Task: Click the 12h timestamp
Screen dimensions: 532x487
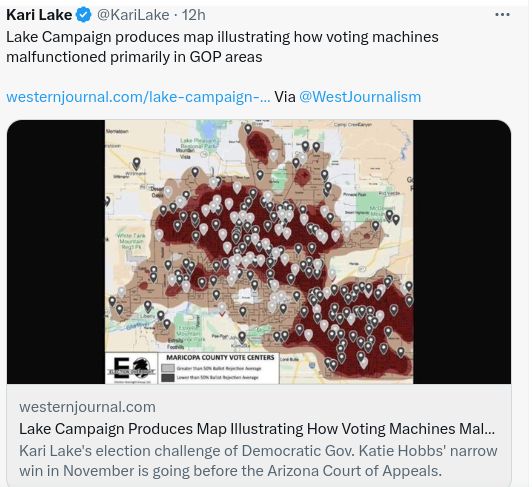Action: [193, 15]
